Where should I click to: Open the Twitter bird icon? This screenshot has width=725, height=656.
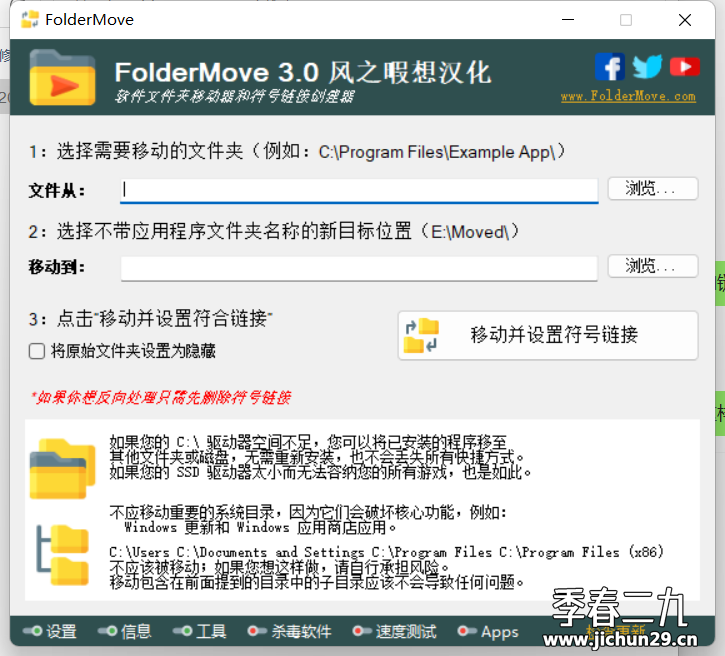(x=647, y=67)
